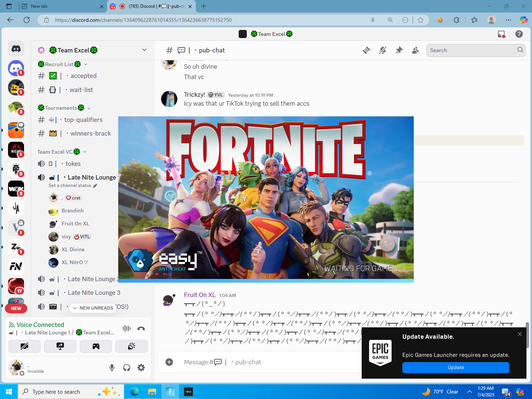Click the plus attach button in message box
The height and width of the screenshot is (399, 532).
coord(169,362)
